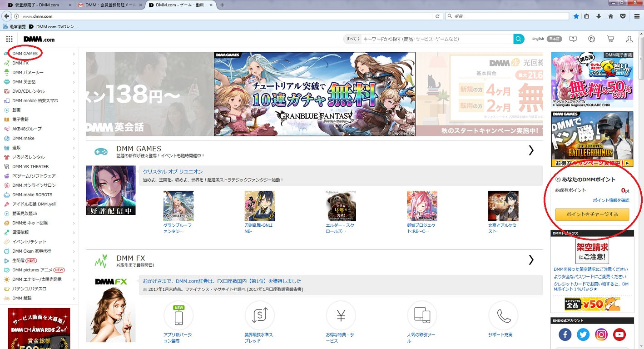Click the お得な特典・サービス yen icon
The height and width of the screenshot is (349, 644).
click(341, 315)
